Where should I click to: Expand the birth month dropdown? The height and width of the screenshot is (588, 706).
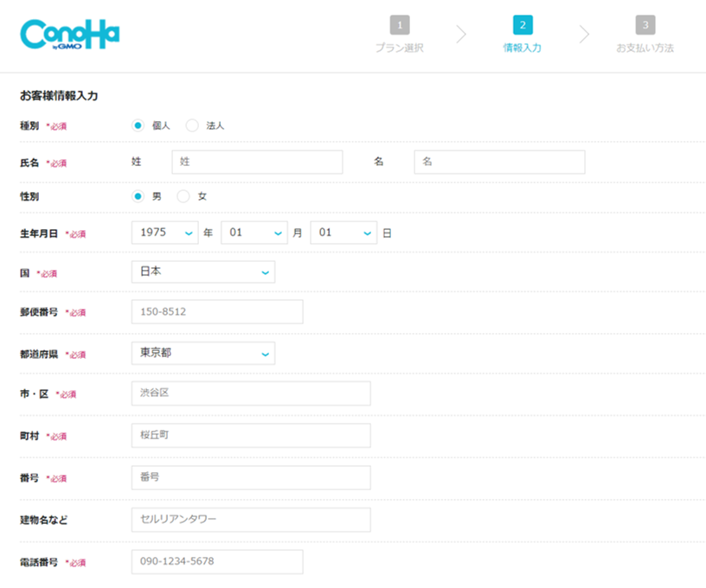coord(254,233)
